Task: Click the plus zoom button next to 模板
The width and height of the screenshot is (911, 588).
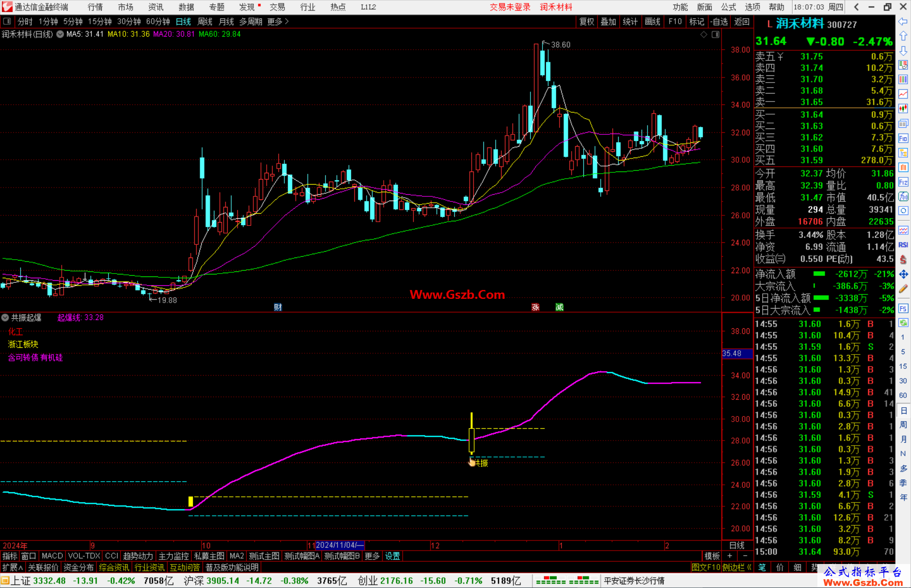Action: click(x=730, y=556)
